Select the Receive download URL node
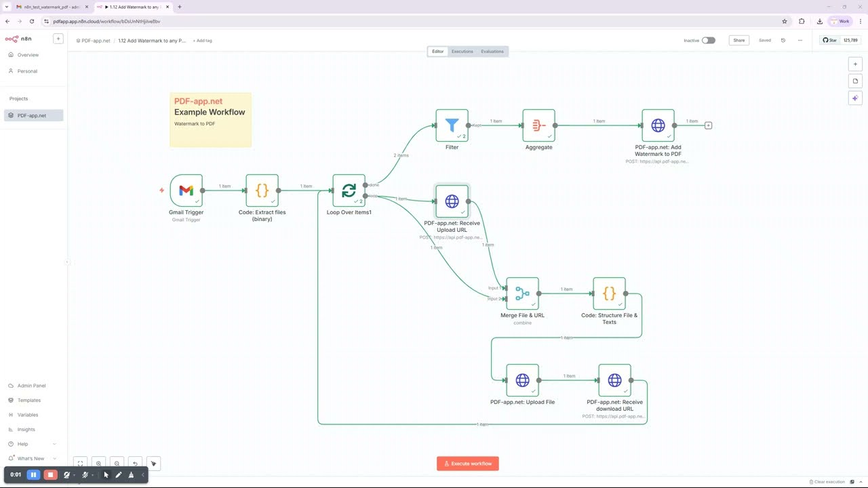This screenshot has height=488, width=868. [x=614, y=380]
